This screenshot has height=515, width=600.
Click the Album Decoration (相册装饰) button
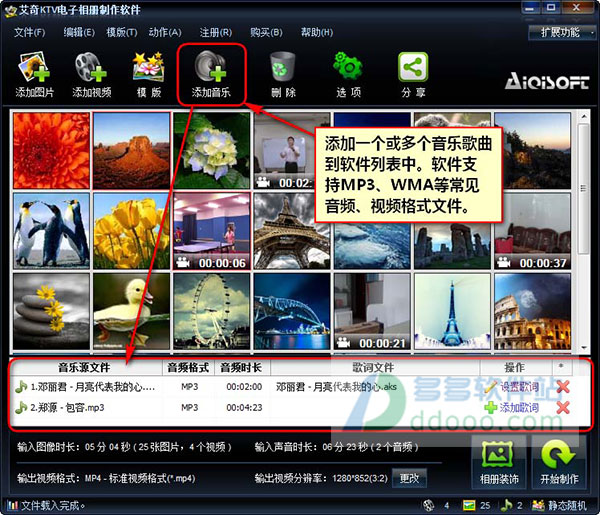[499, 462]
